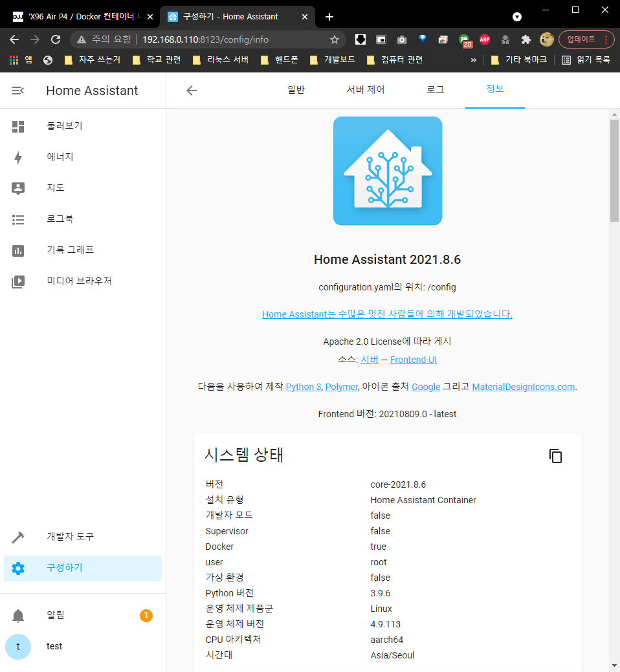This screenshot has height=672, width=620.
Task: Open the 로그북 list icon
Action: tap(18, 220)
